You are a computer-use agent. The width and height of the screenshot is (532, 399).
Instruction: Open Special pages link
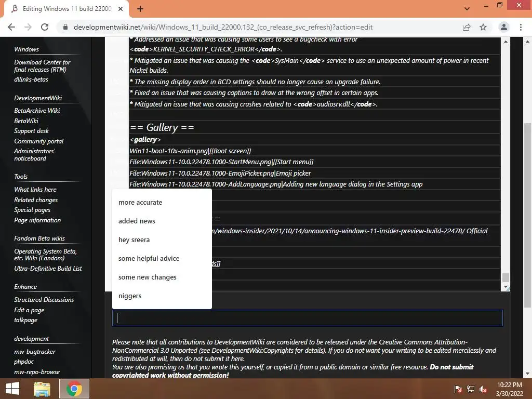coord(32,210)
